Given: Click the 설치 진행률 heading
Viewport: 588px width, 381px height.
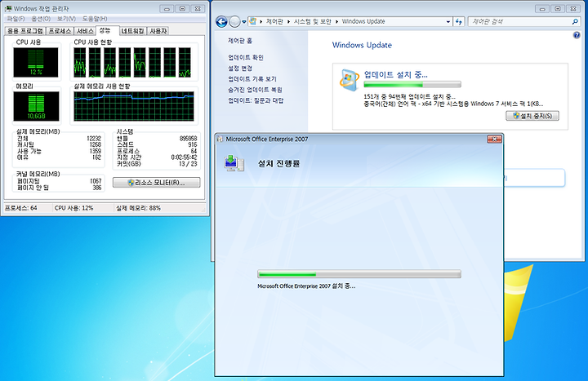Looking at the screenshot, I should pyautogui.click(x=278, y=163).
